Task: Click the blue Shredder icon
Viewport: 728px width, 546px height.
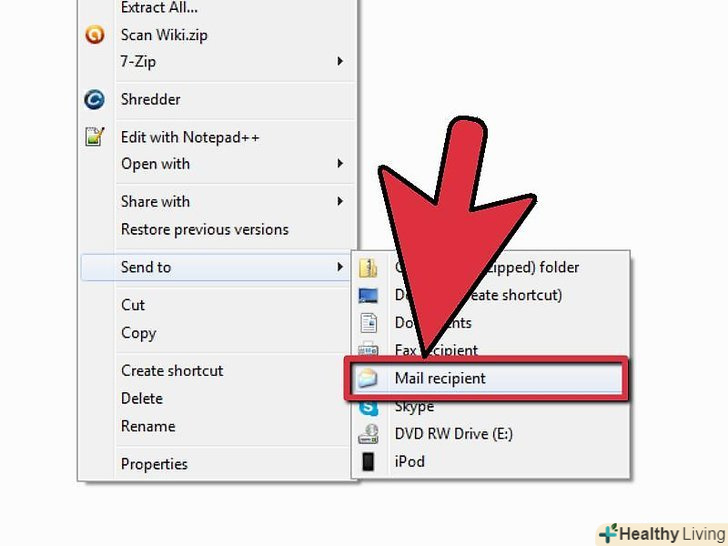Action: (x=94, y=99)
